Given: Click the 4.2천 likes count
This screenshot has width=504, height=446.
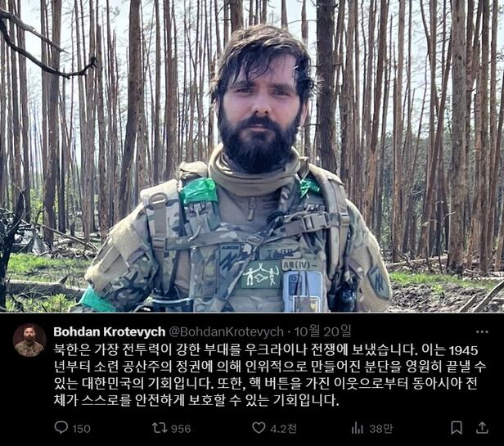Looking at the screenshot, I should (283, 429).
